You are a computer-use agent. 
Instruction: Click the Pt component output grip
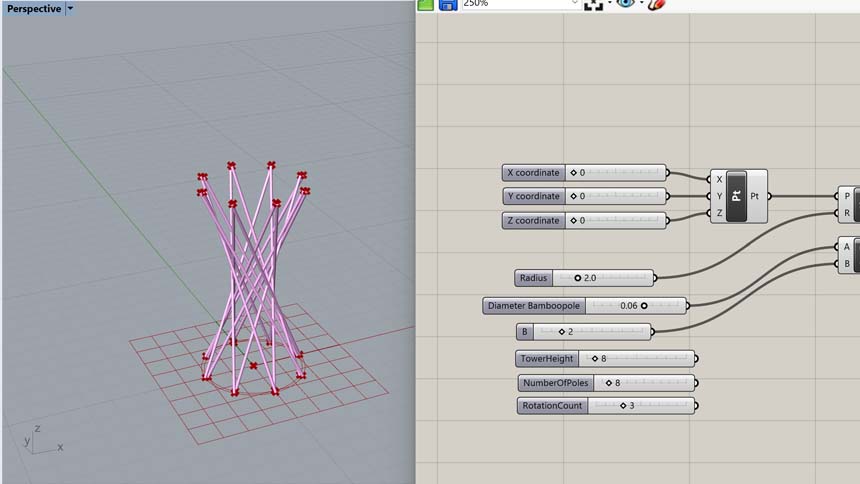[x=769, y=196]
